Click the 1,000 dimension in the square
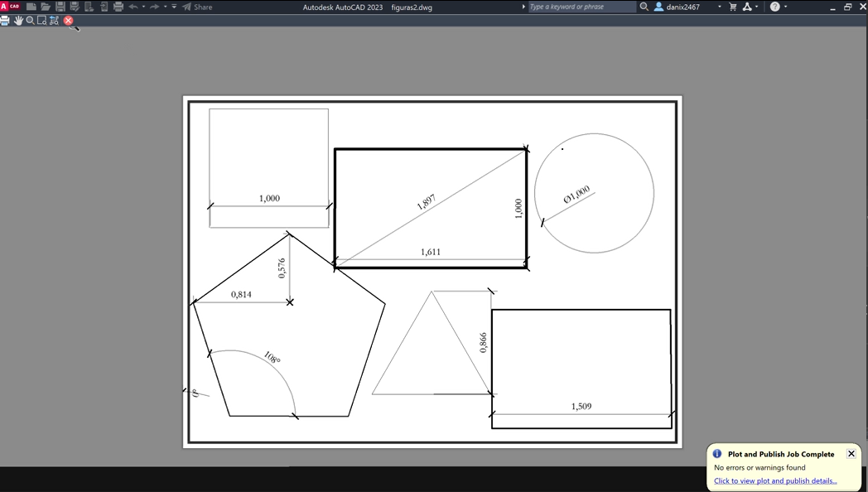868x492 pixels. pyautogui.click(x=269, y=198)
